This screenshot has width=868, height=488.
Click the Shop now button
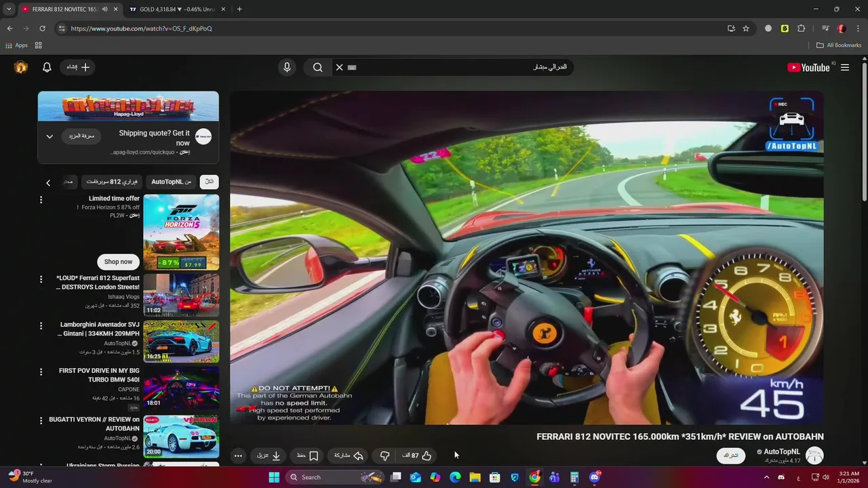coord(119,262)
